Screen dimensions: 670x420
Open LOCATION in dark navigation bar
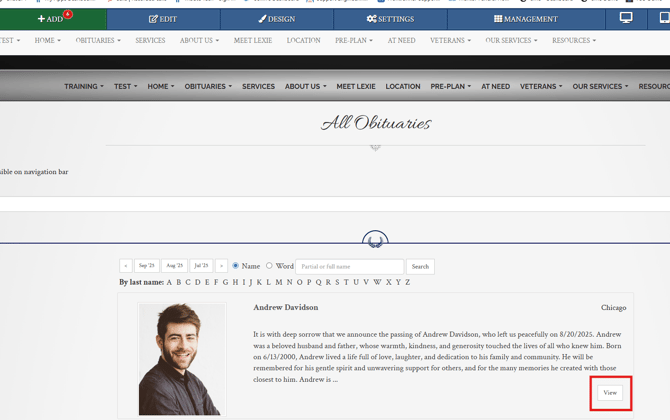click(x=403, y=87)
